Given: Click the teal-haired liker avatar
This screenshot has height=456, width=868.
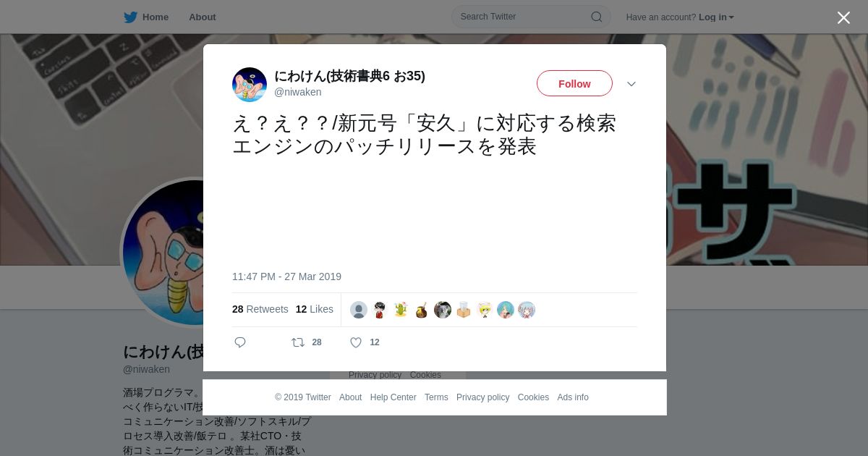Looking at the screenshot, I should (x=506, y=310).
